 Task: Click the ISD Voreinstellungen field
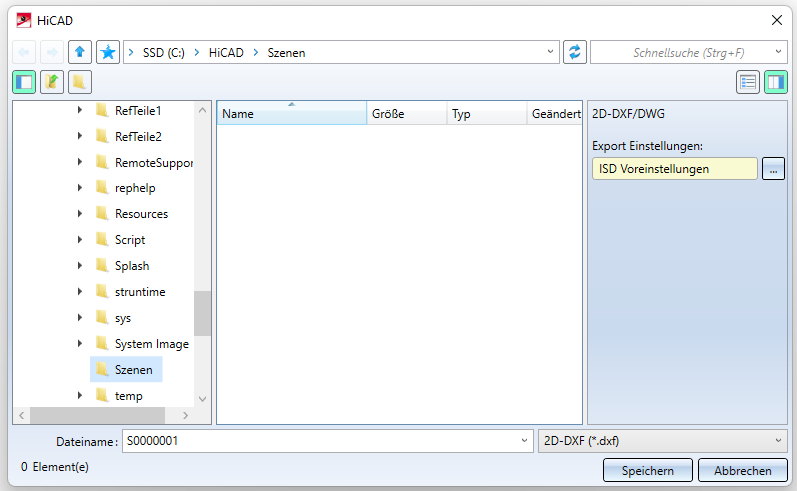pyautogui.click(x=675, y=169)
